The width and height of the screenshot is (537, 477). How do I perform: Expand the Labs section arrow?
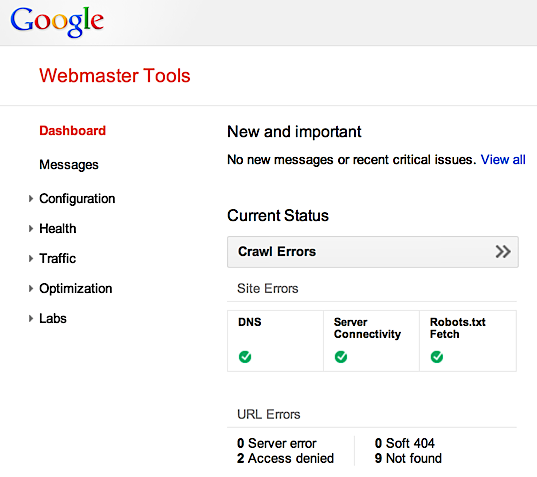(31, 318)
